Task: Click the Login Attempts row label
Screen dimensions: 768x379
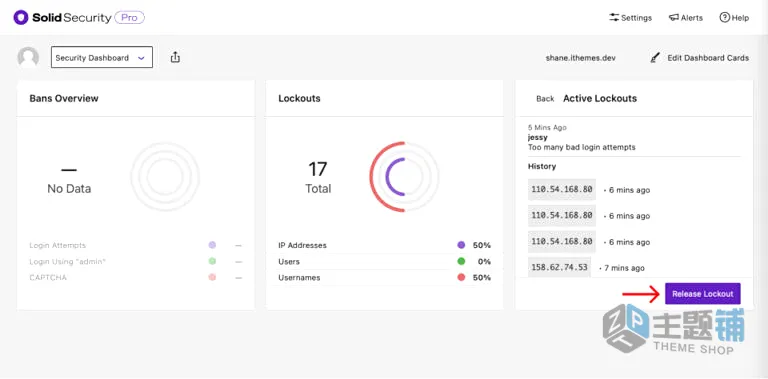Action: [x=57, y=245]
